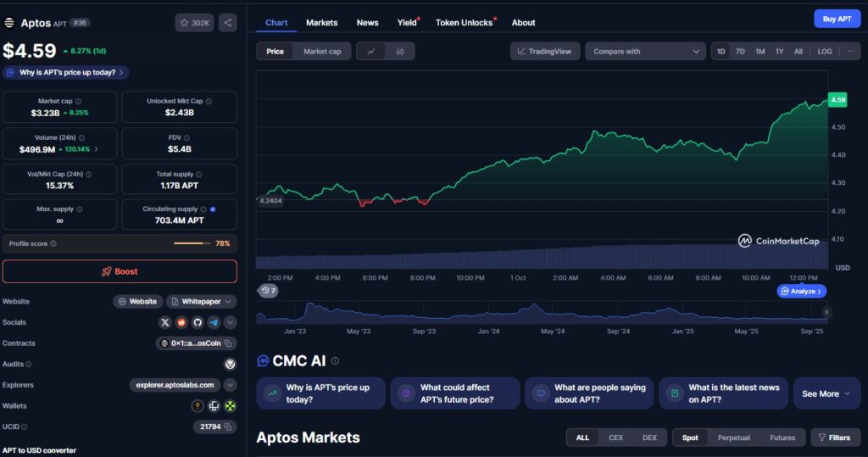Open the Reddit social link
The image size is (868, 457).
pyautogui.click(x=181, y=322)
